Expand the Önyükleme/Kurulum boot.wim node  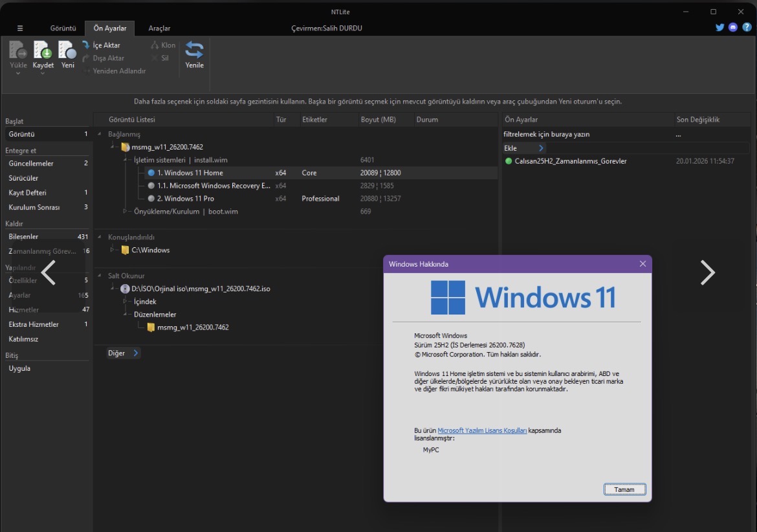(x=126, y=212)
